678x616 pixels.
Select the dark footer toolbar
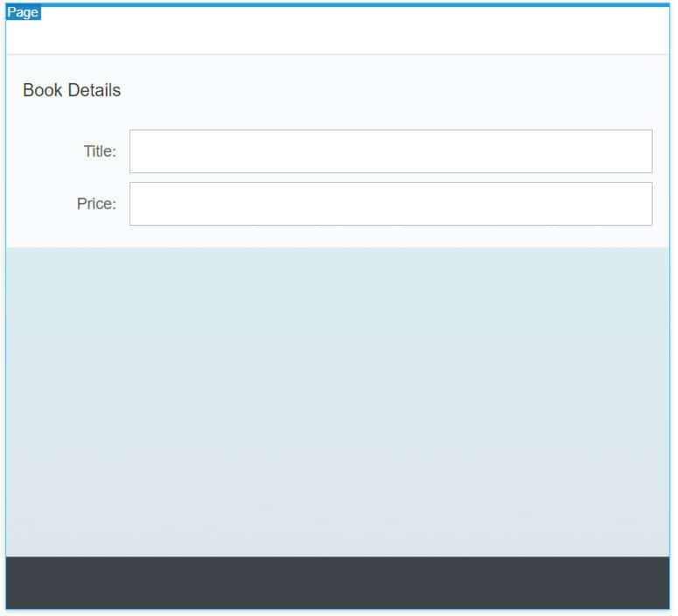coord(338,583)
